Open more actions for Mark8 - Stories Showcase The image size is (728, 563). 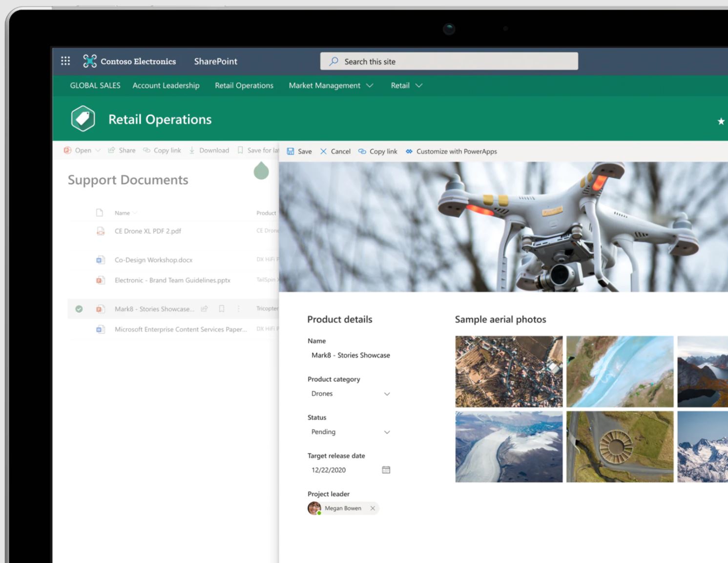[238, 308]
